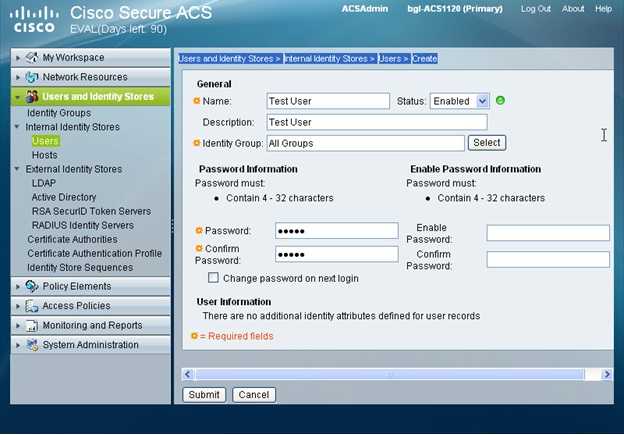Click horizontal scrollbar right arrow
The image size is (624, 435).
[606, 374]
